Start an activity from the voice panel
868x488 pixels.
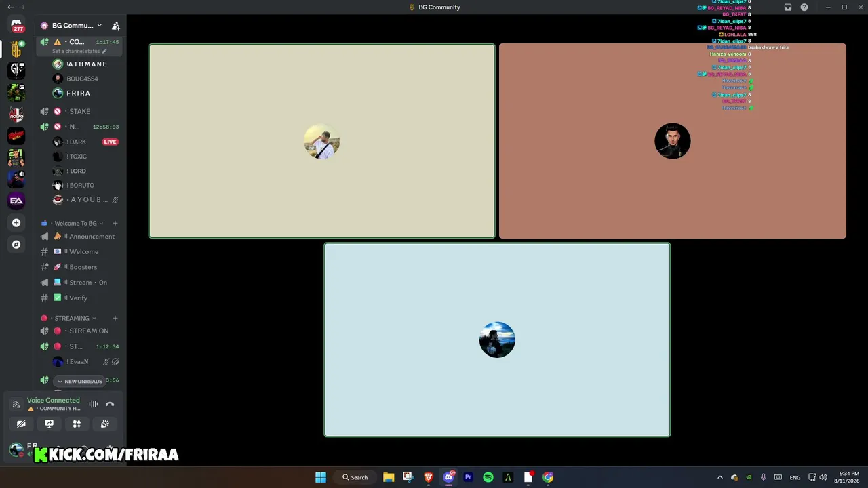(x=77, y=424)
